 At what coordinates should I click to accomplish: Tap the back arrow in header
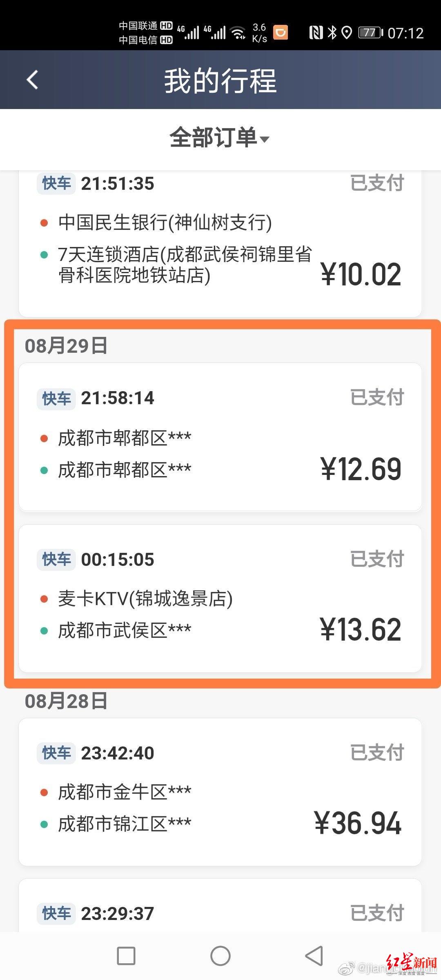32,80
